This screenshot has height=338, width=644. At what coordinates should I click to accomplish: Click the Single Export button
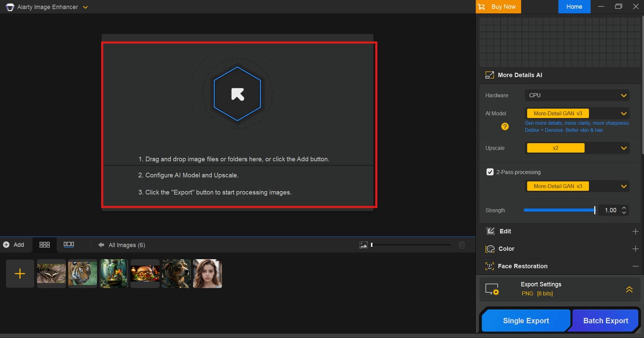[526, 321]
